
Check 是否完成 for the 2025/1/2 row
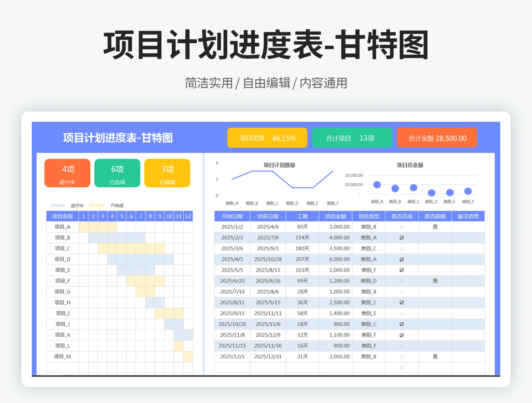click(401, 227)
